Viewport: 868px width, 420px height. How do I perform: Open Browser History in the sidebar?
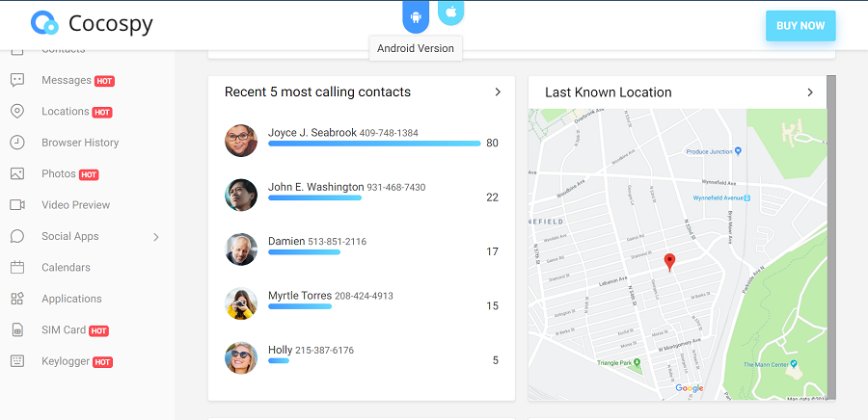pyautogui.click(x=80, y=143)
